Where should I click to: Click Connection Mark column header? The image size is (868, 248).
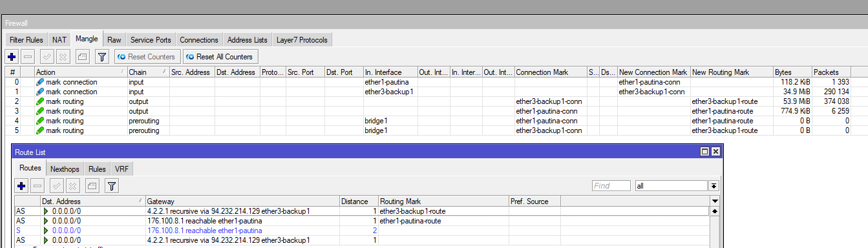(x=551, y=72)
